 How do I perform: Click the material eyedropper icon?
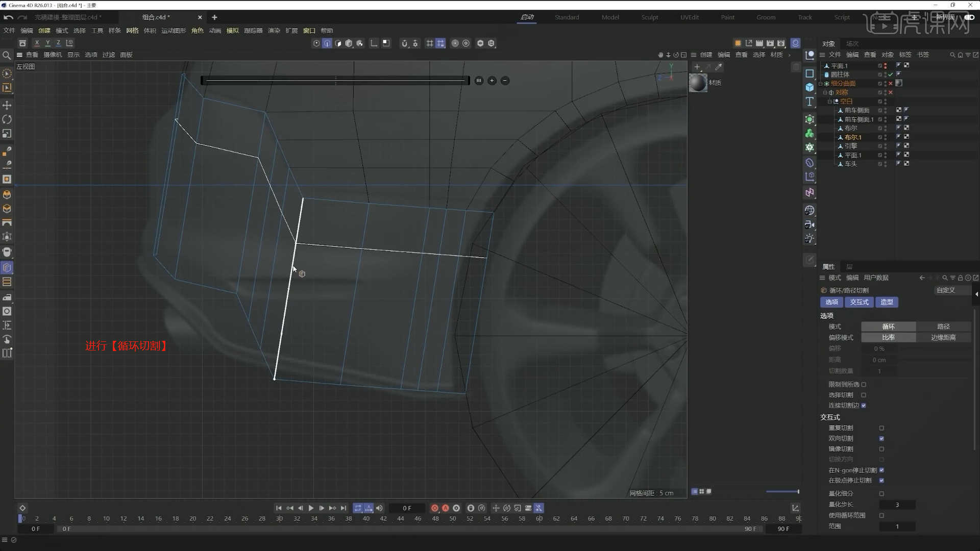pos(719,67)
